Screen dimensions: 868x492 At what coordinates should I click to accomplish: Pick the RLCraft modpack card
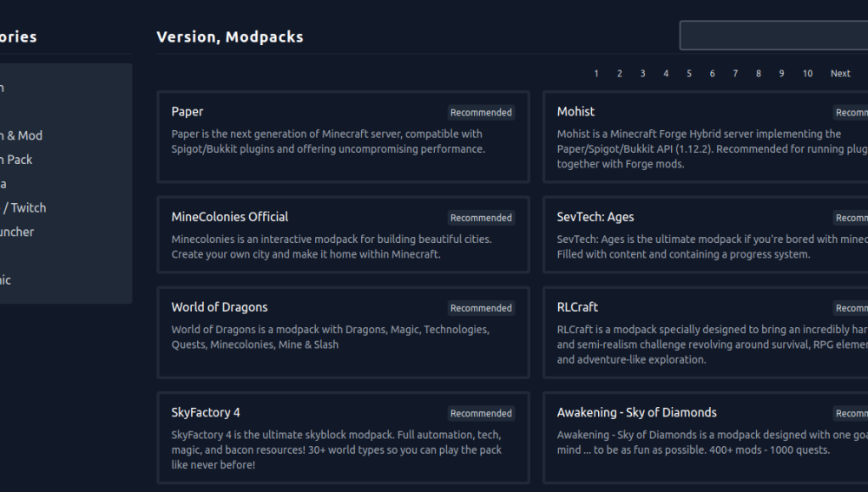tap(705, 332)
